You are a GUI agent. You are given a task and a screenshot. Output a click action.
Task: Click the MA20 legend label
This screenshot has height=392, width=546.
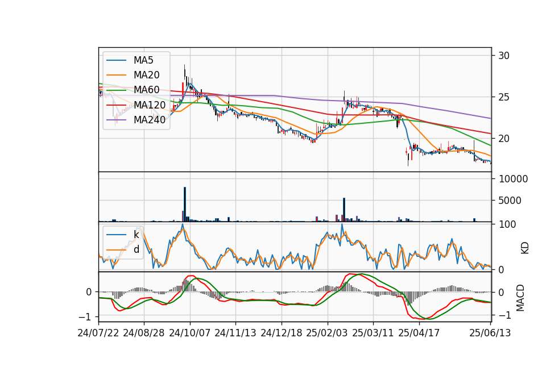(146, 75)
